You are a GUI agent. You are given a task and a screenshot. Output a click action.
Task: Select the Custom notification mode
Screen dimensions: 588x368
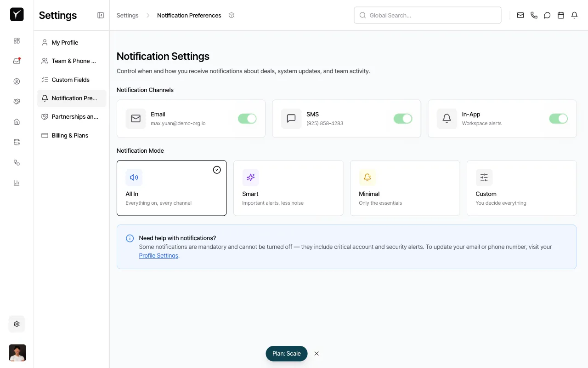point(521,188)
